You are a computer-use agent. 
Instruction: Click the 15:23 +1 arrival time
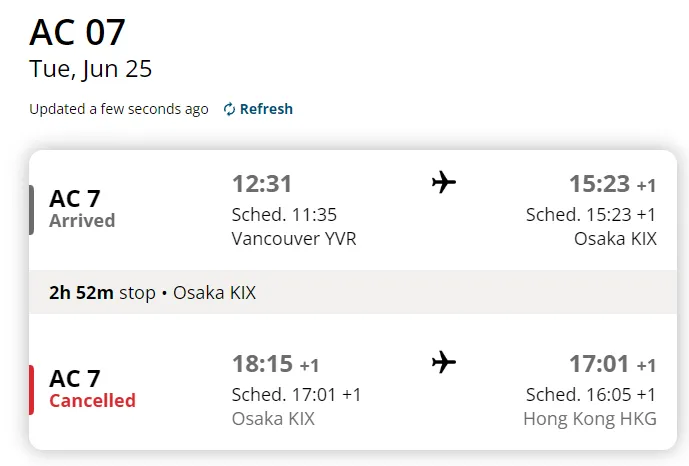click(613, 184)
